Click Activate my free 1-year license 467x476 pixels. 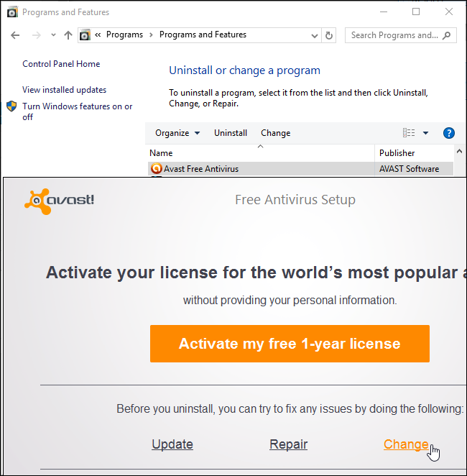tap(290, 344)
